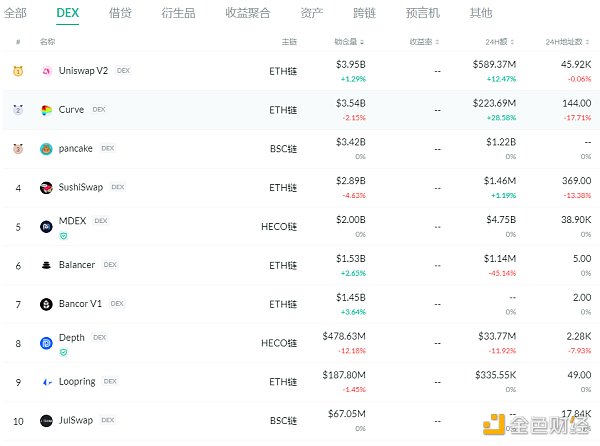Screen dimensions: 600x446
Task: Sort by 收益率 column
Action: (x=424, y=42)
